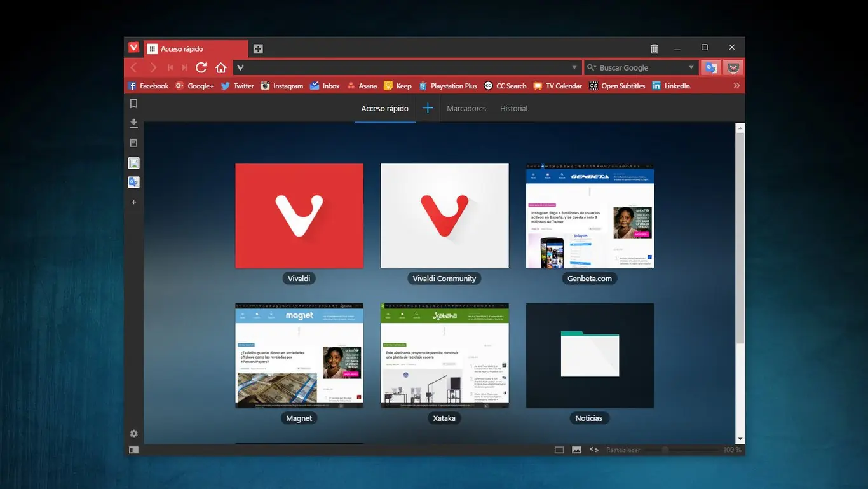Switch to the Historial section
The height and width of the screenshot is (489, 868).
tap(513, 109)
